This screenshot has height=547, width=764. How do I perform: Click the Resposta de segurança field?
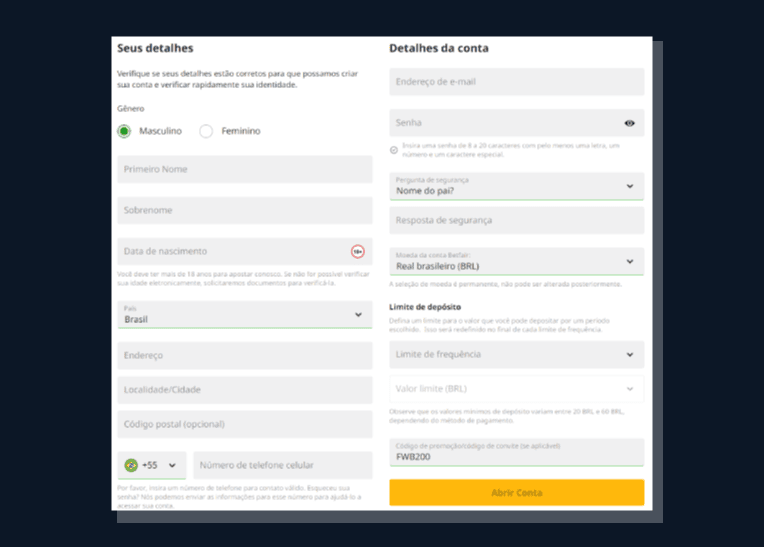(516, 220)
